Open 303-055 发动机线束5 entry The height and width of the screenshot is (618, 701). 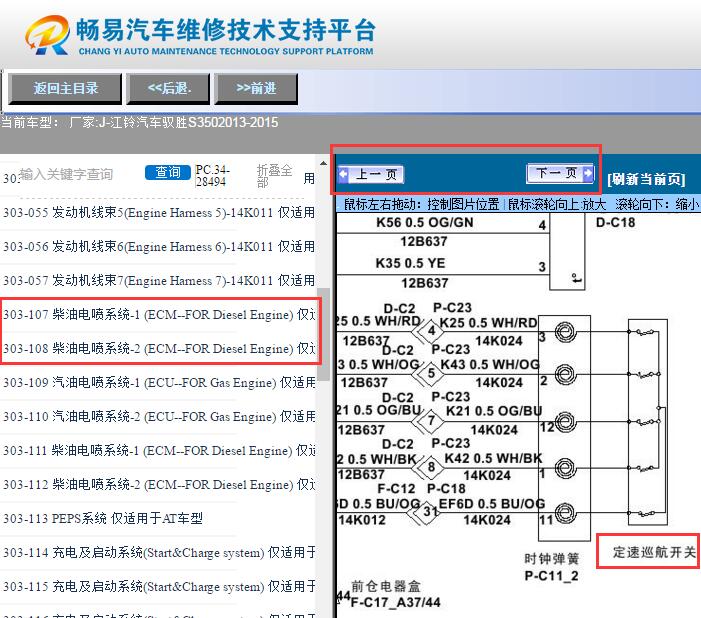(158, 212)
